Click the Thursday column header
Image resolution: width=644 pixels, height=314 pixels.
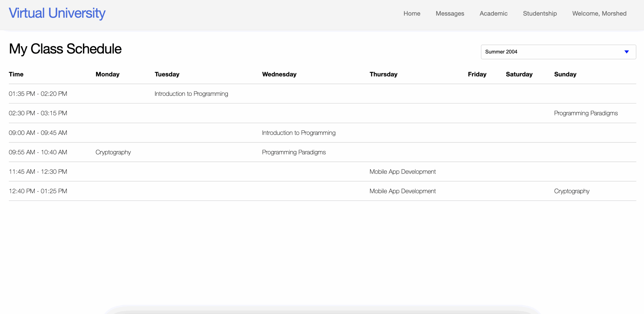383,74
